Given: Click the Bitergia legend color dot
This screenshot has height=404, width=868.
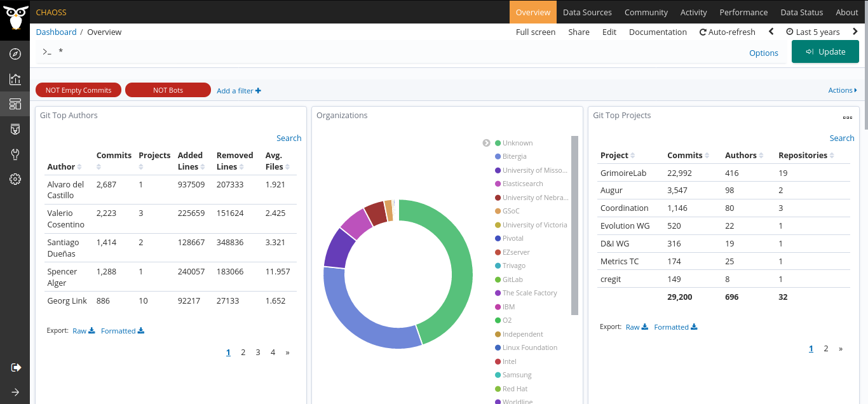Looking at the screenshot, I should (498, 156).
